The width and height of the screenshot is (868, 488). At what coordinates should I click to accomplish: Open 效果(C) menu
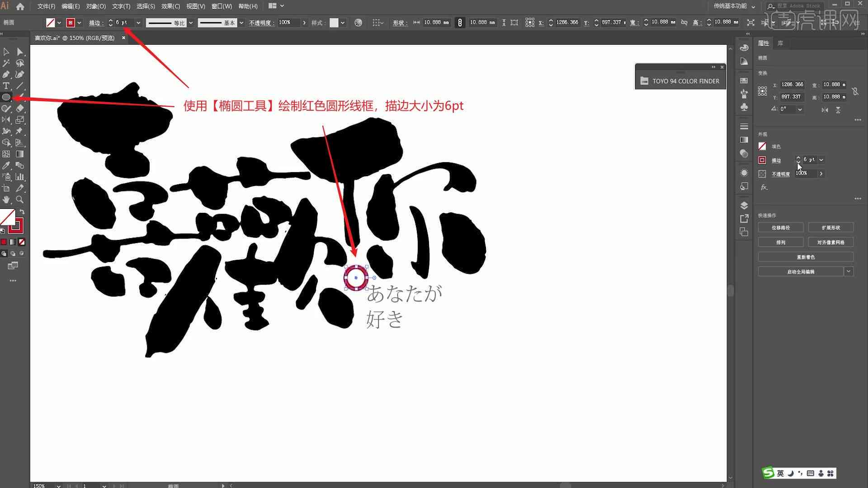[x=169, y=6]
